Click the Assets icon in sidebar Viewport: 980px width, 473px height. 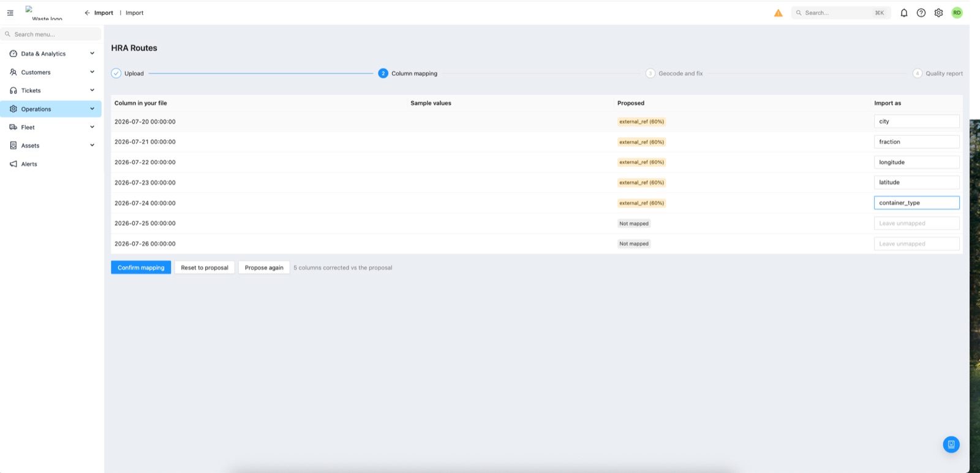coord(13,146)
